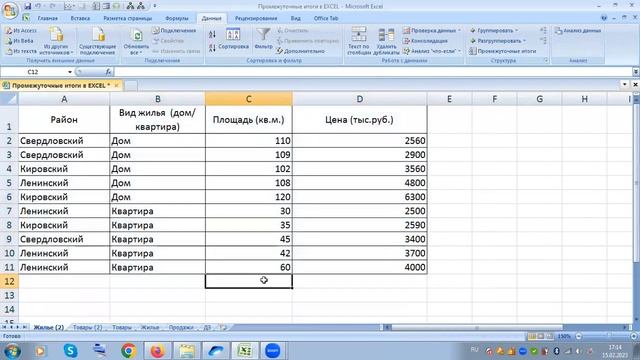
Task: Import data from text file
Action: [21, 51]
